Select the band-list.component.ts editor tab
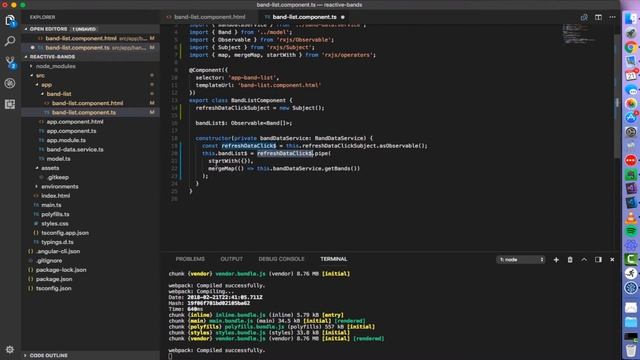This screenshot has height=360, width=640. click(304, 17)
